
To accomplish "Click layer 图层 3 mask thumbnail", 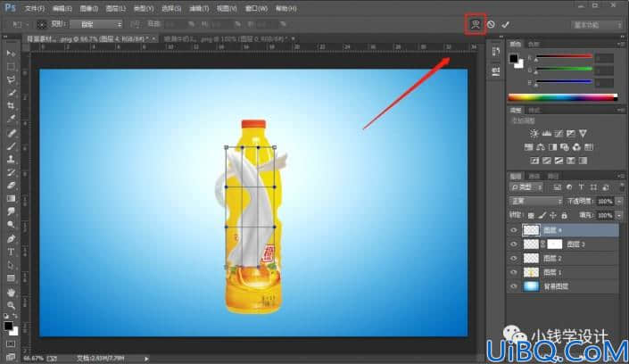I will 554,244.
